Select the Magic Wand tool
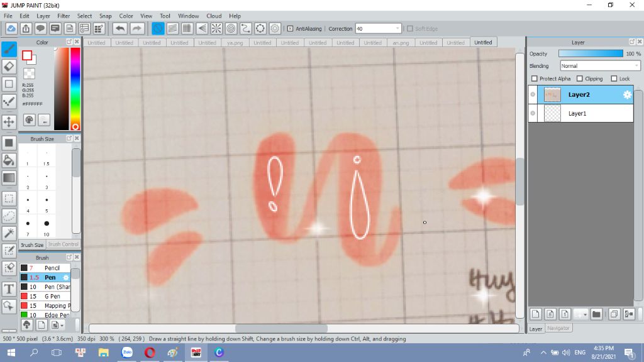This screenshot has width=644, height=362. click(9, 233)
